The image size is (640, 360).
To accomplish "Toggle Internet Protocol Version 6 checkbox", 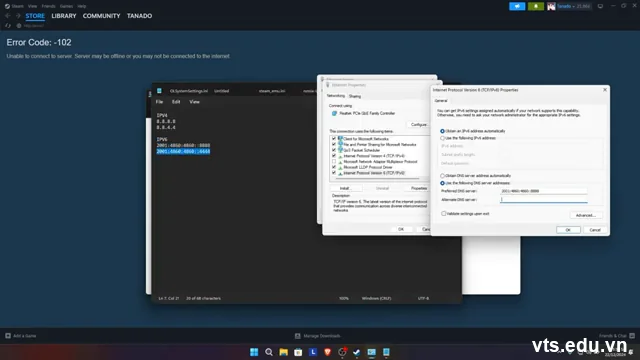I will [334, 173].
